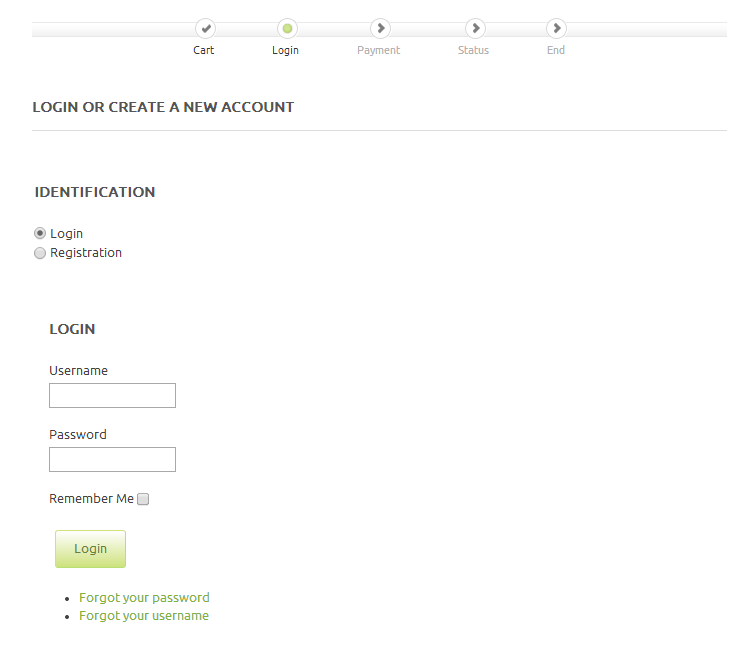
Task: Click the Password field label
Action: (78, 435)
